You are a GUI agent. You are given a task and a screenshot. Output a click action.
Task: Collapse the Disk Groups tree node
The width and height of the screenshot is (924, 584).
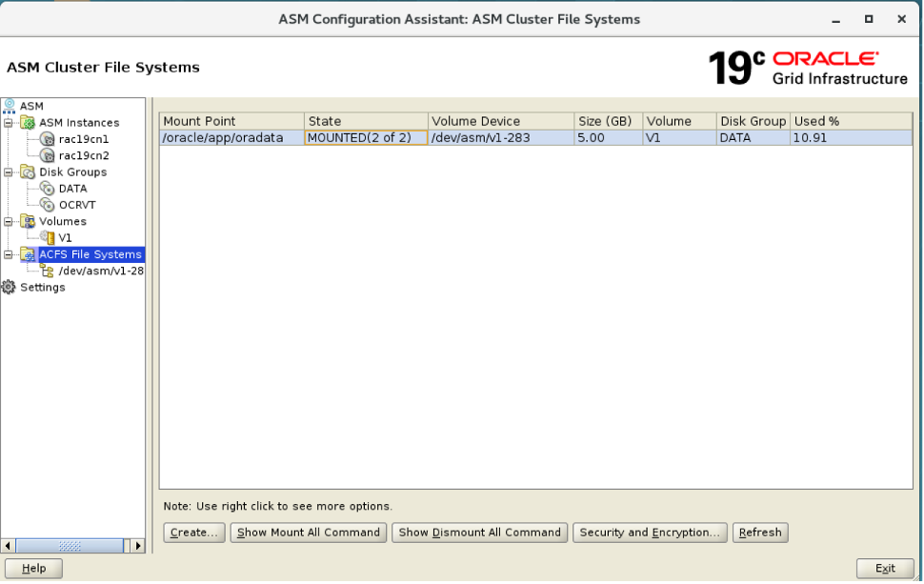tap(9, 172)
